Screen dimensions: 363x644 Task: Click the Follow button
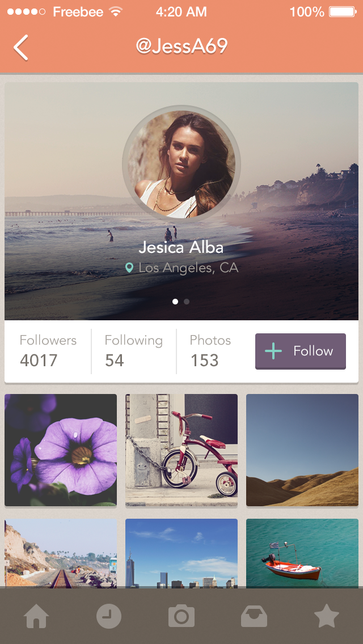(301, 351)
